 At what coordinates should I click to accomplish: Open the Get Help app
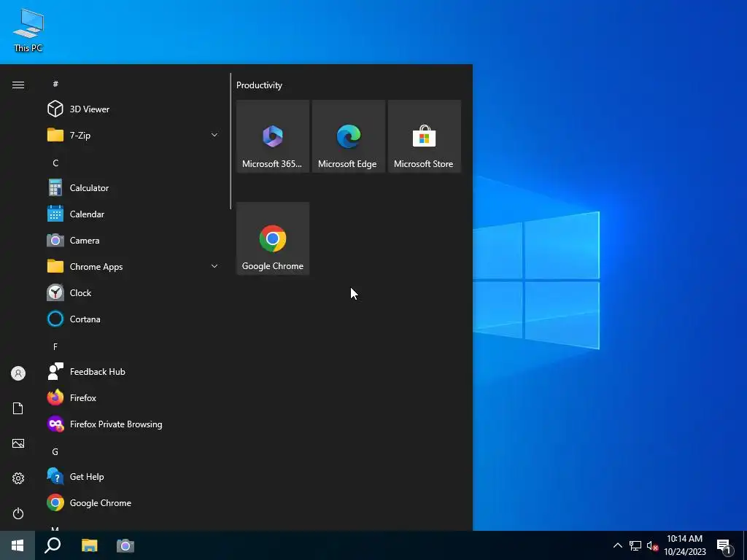tap(133, 477)
